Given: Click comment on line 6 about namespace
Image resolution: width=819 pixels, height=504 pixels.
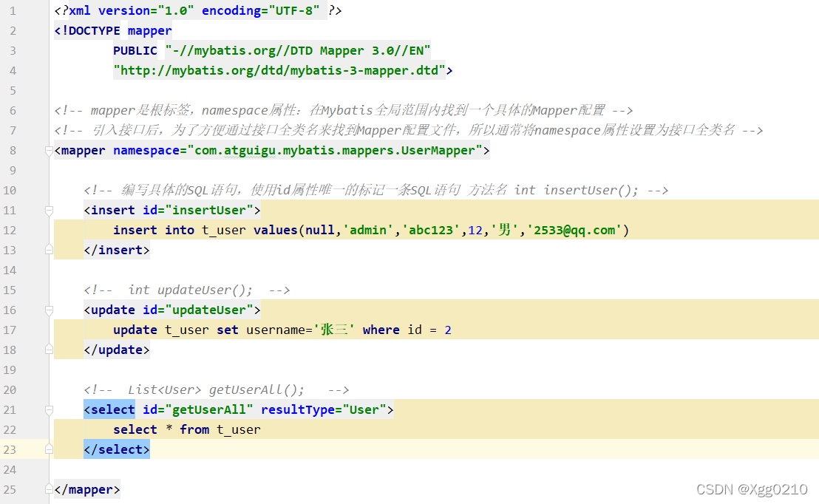Looking at the screenshot, I should (x=344, y=111).
